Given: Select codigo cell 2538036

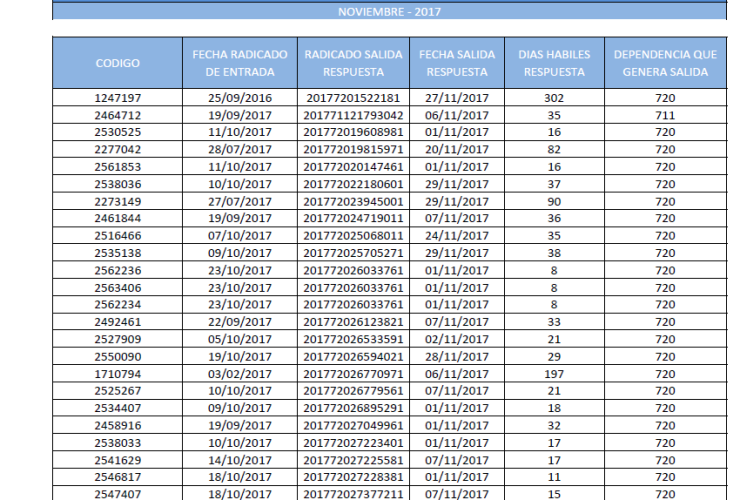Looking at the screenshot, I should click(118, 184).
